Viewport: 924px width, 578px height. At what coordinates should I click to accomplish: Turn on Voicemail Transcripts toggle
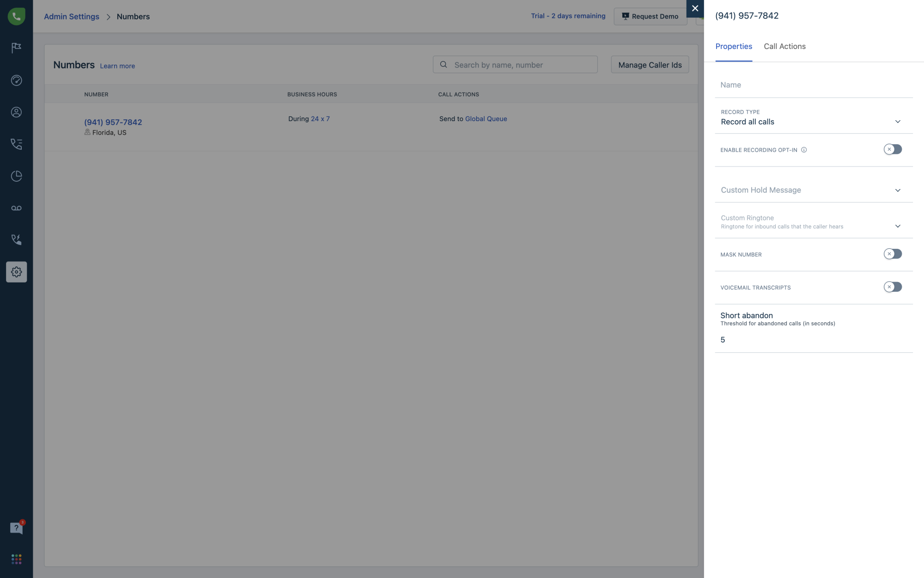pyautogui.click(x=892, y=287)
